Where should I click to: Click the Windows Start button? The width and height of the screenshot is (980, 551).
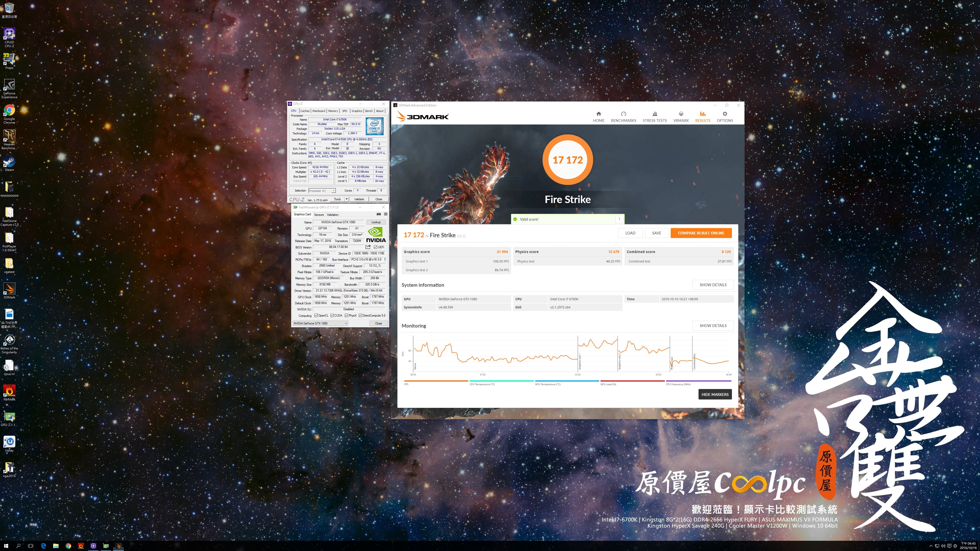(x=6, y=546)
